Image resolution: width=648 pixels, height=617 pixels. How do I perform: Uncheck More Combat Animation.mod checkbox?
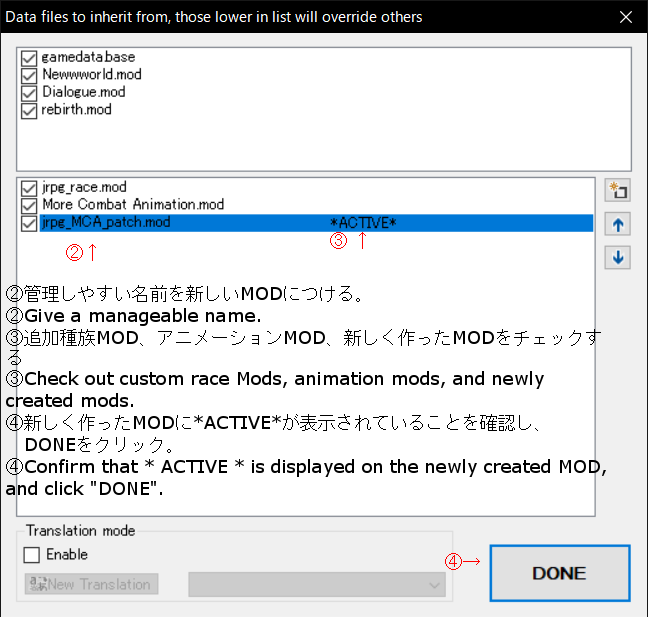[x=29, y=205]
